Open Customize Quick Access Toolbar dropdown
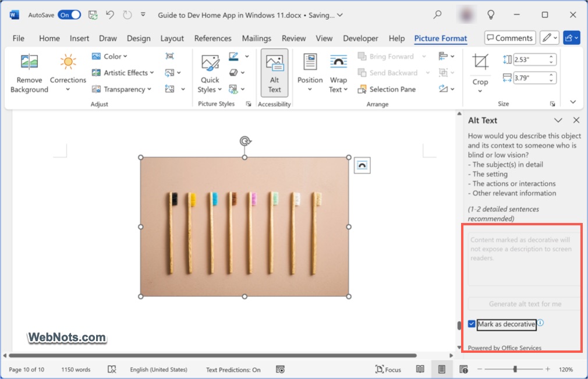 143,15
